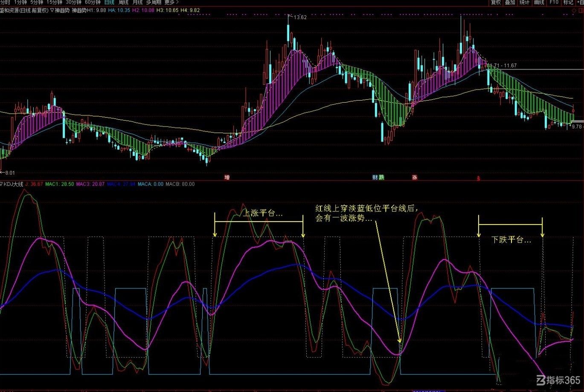Click the red $ marker below the chart
The image size is (584, 392).
point(479,179)
